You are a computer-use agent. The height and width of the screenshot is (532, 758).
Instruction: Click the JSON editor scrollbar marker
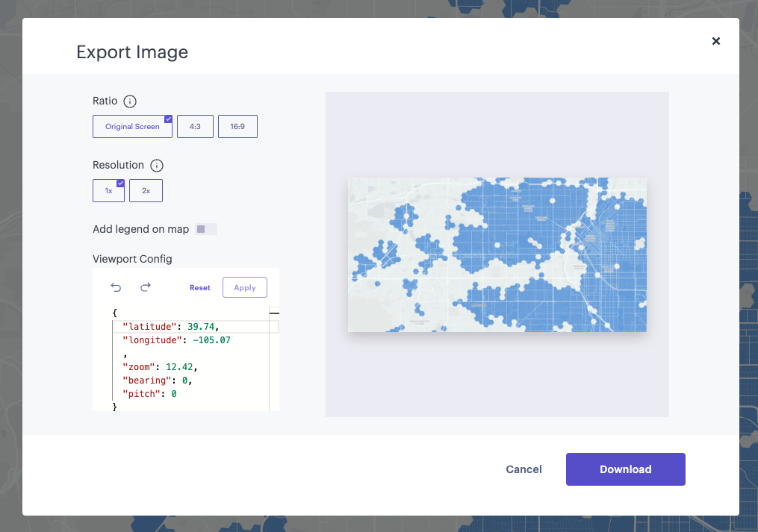coord(274,313)
